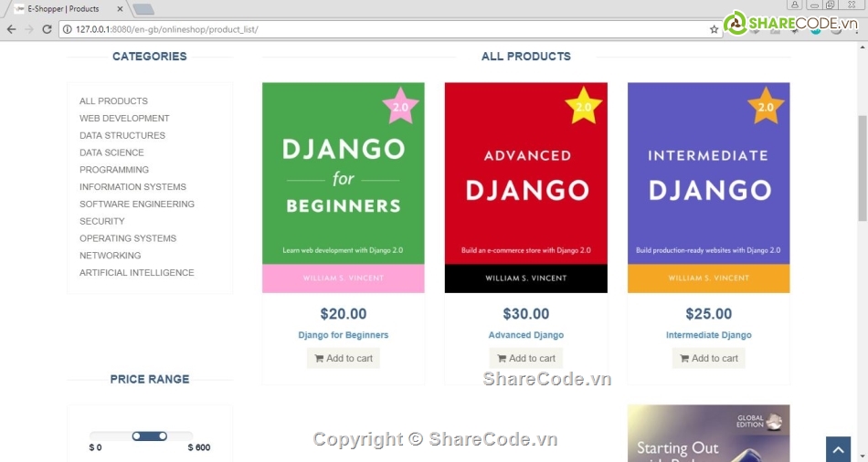868x462 pixels.
Task: Open the Advanced Django title link
Action: pos(526,335)
